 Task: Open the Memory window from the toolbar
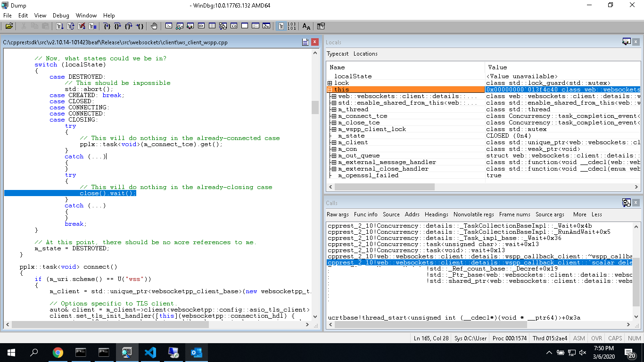coord(213,26)
